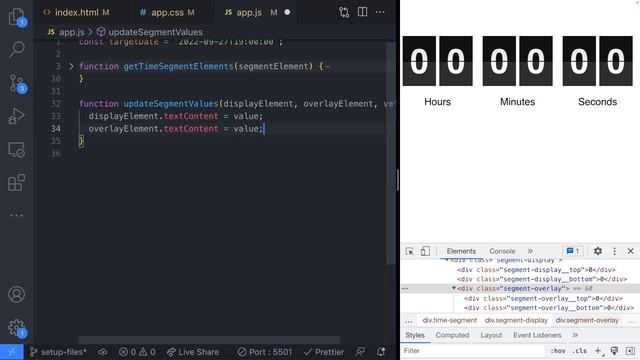This screenshot has height=360, width=640.
Task: Click line number 34 in the gutter
Action: pyautogui.click(x=56, y=129)
